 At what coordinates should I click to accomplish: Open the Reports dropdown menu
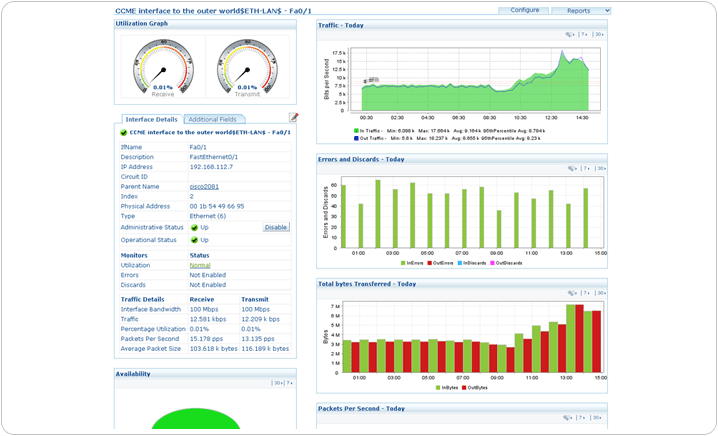coord(580,10)
